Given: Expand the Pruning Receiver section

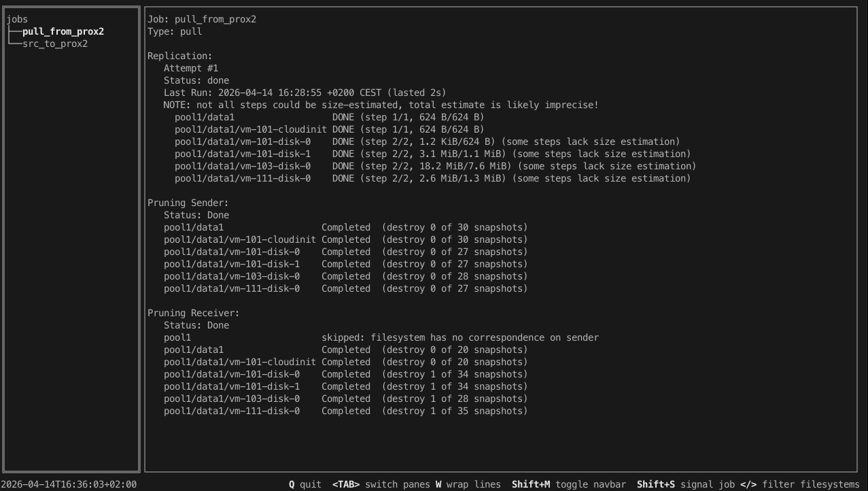Looking at the screenshot, I should pos(192,313).
